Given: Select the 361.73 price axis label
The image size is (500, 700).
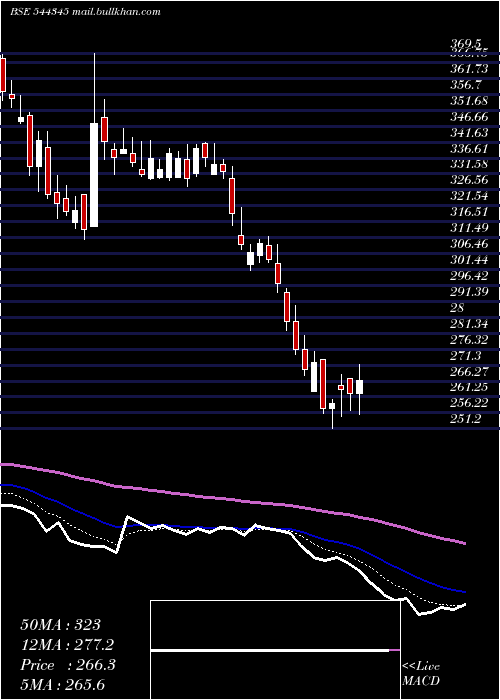Looking at the screenshot, I should [469, 69].
